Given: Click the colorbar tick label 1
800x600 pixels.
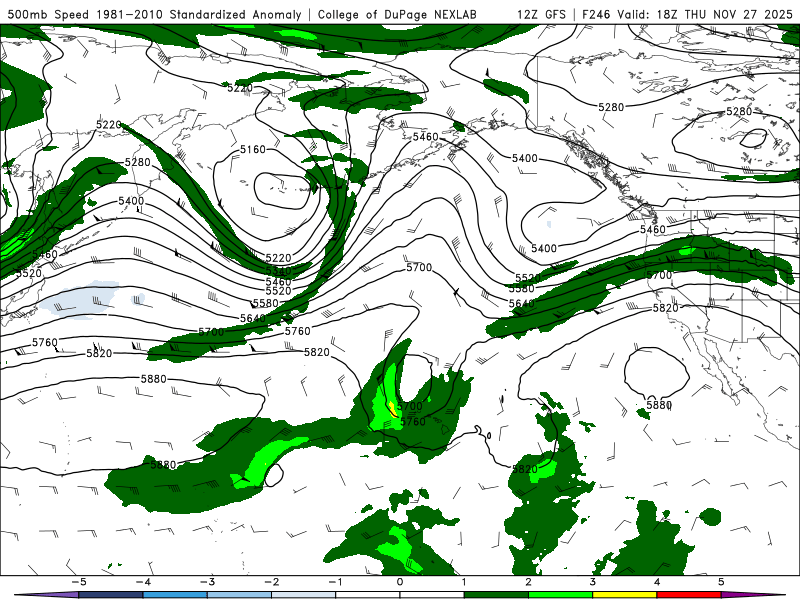Looking at the screenshot, I should [x=464, y=582].
